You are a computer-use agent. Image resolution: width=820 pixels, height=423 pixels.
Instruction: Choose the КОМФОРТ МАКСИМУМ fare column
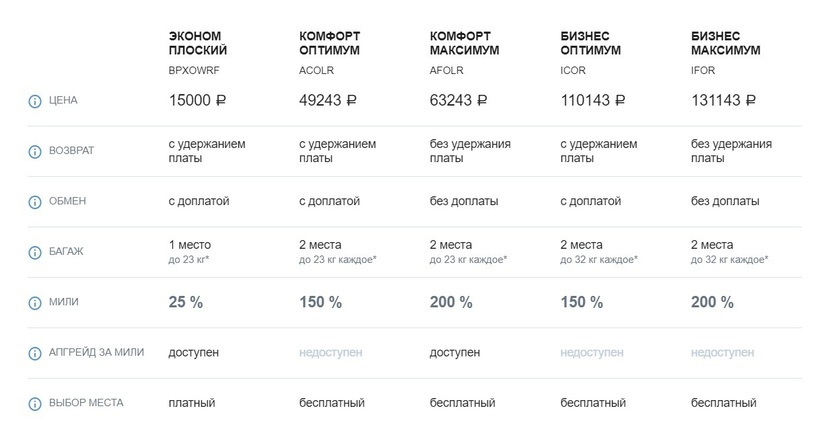point(463,43)
